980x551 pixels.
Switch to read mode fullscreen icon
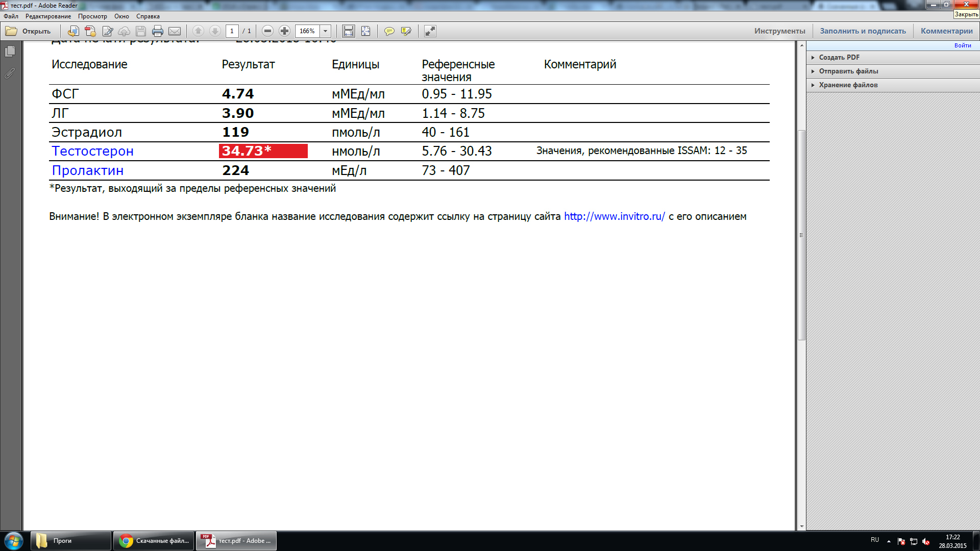pyautogui.click(x=430, y=31)
